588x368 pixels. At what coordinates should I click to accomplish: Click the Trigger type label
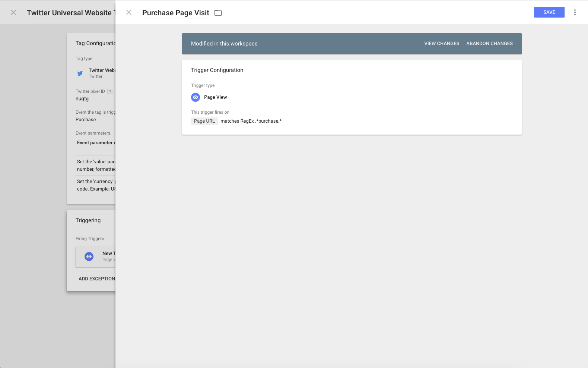(x=203, y=85)
